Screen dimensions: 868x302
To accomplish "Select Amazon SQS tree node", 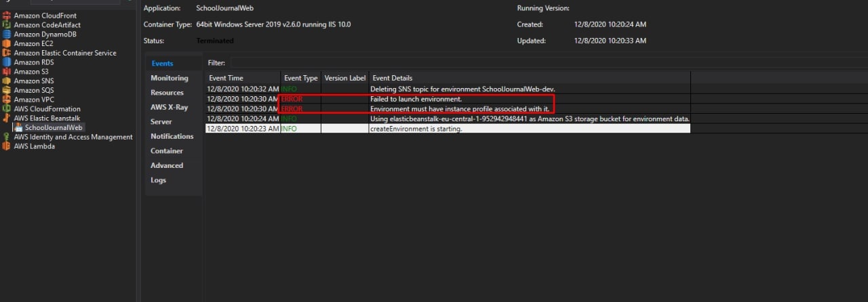I will tap(34, 90).
